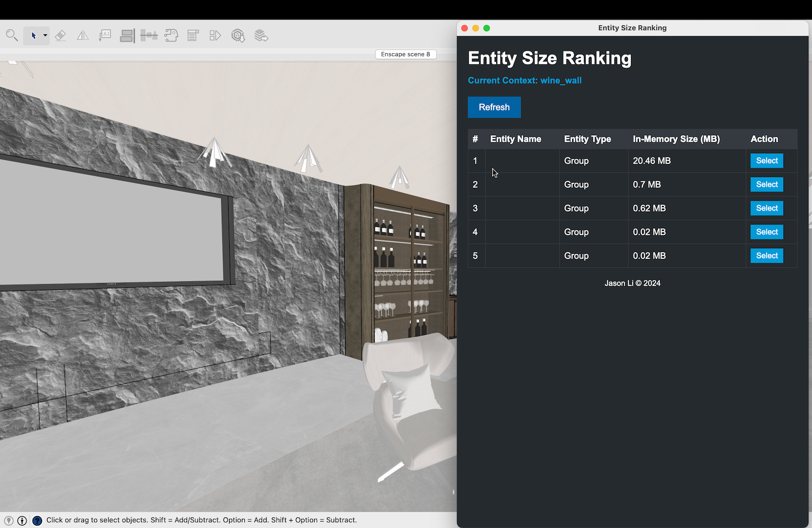Viewport: 812px width, 528px height.
Task: Click the section plane tool icon
Action: coord(82,35)
